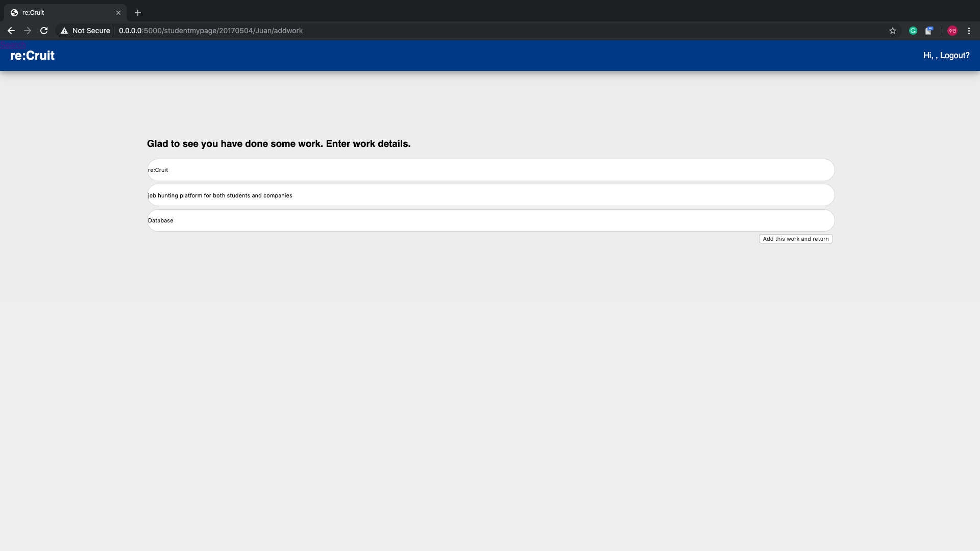Click the re:Cruit logo in the header
Viewport: 980px width, 551px height.
(x=32, y=56)
